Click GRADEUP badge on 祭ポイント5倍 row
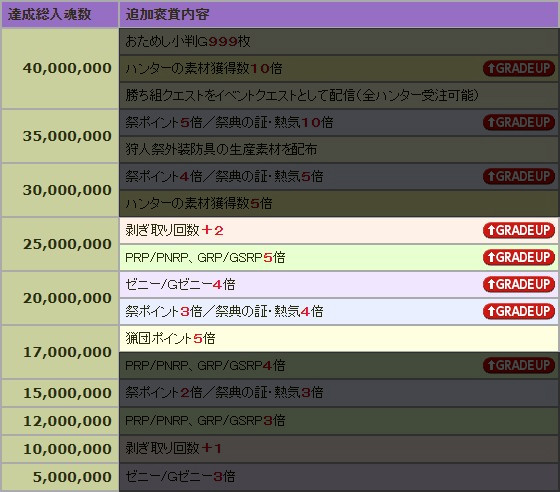 tap(519, 122)
